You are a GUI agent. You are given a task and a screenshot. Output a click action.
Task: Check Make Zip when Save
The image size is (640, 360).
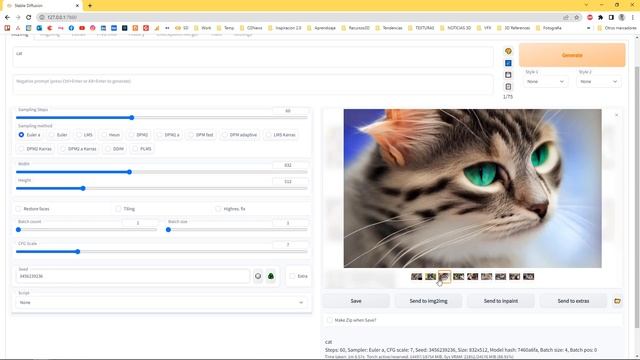[330, 320]
